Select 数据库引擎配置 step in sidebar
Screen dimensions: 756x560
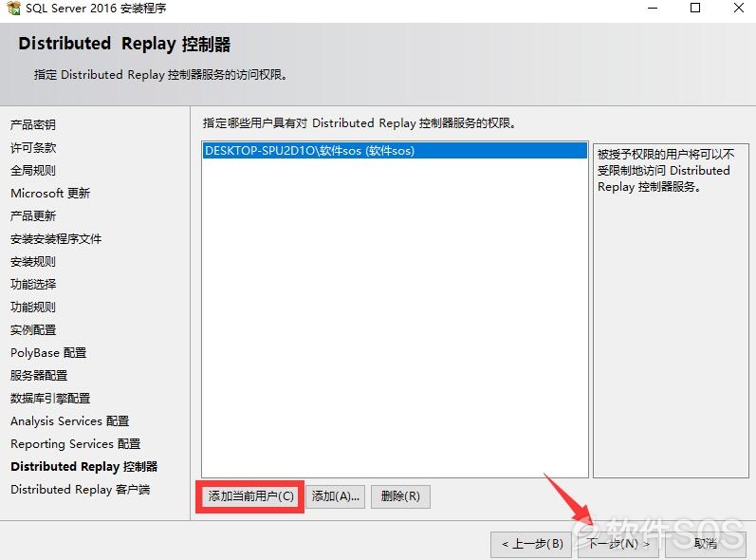click(50, 398)
